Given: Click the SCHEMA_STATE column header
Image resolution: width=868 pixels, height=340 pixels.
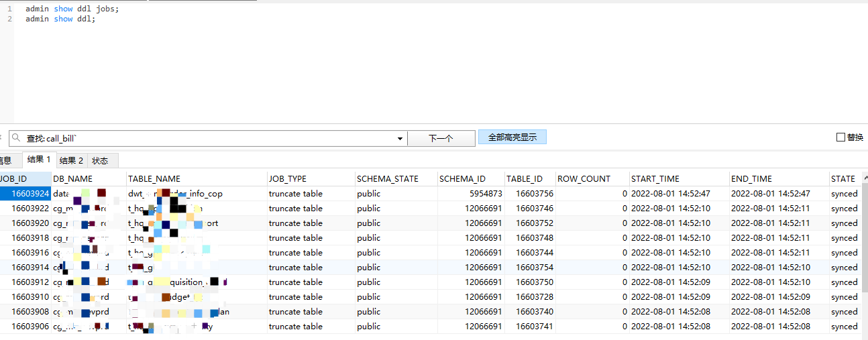Looking at the screenshot, I should (x=387, y=179).
